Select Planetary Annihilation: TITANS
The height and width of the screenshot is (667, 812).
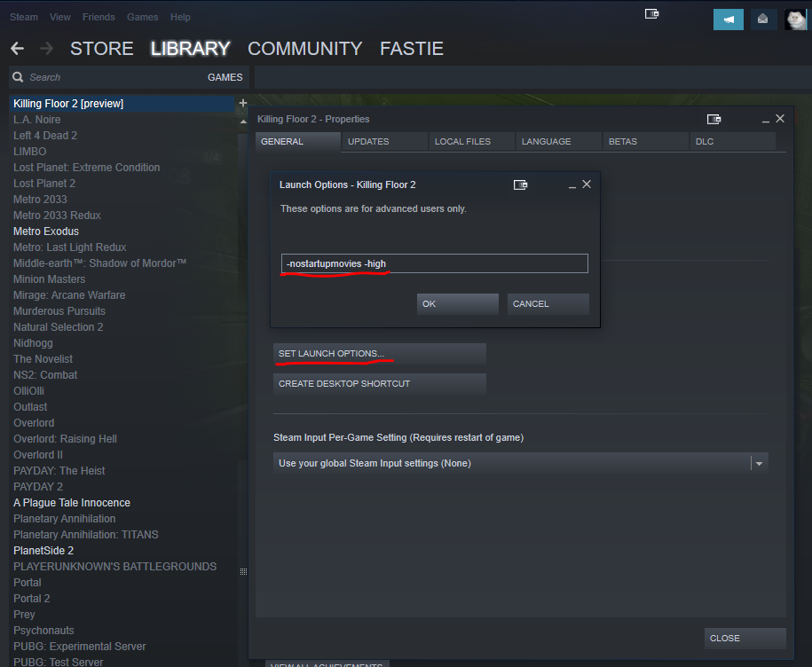point(86,535)
